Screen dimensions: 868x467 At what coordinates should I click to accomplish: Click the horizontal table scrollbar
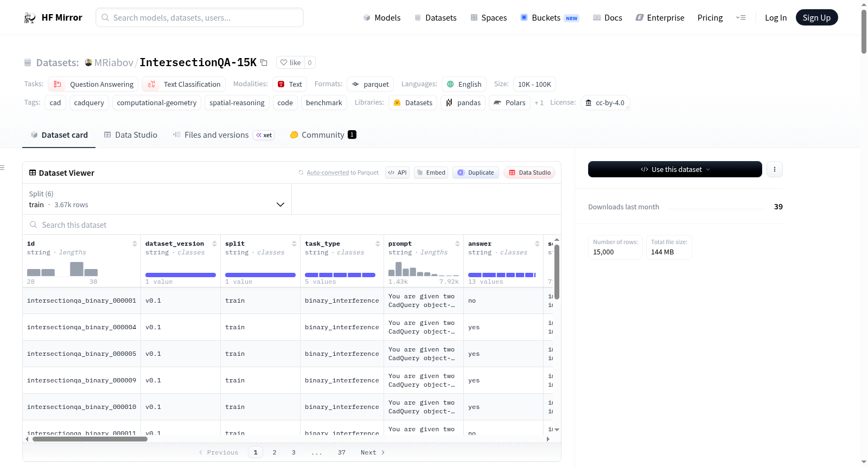[90, 439]
